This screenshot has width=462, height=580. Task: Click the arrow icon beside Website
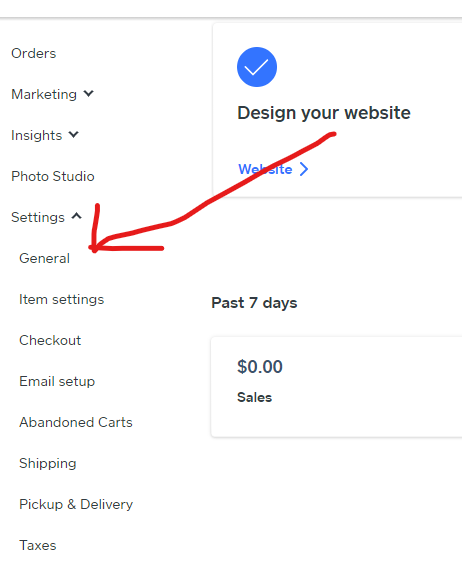coord(304,169)
